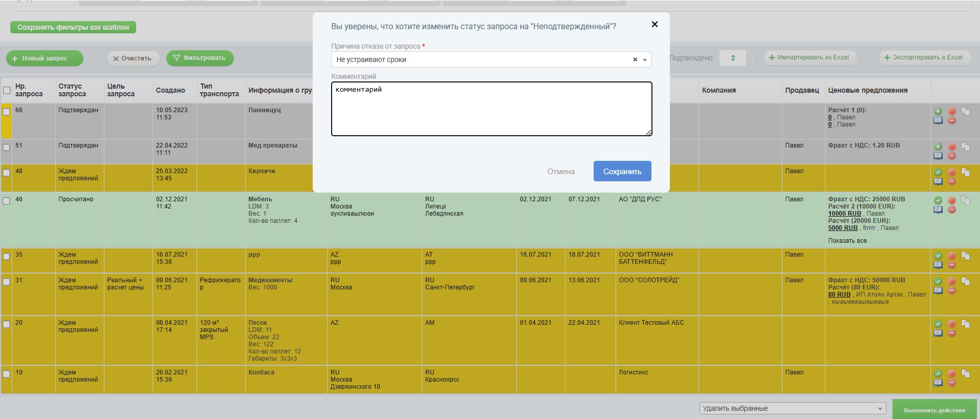Open the 'Удалить выбранные' bulk action dropdown
980x419 pixels.
pyautogui.click(x=793, y=408)
